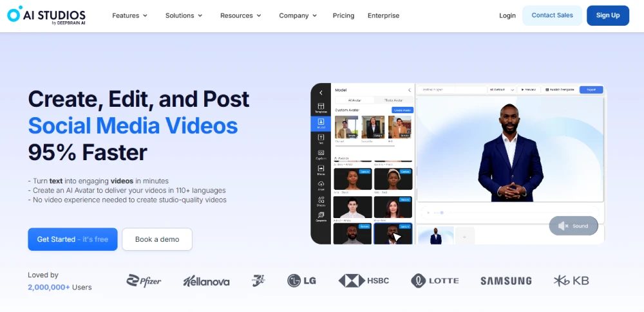Click the KB logo
644x312 pixels.
coord(571,280)
